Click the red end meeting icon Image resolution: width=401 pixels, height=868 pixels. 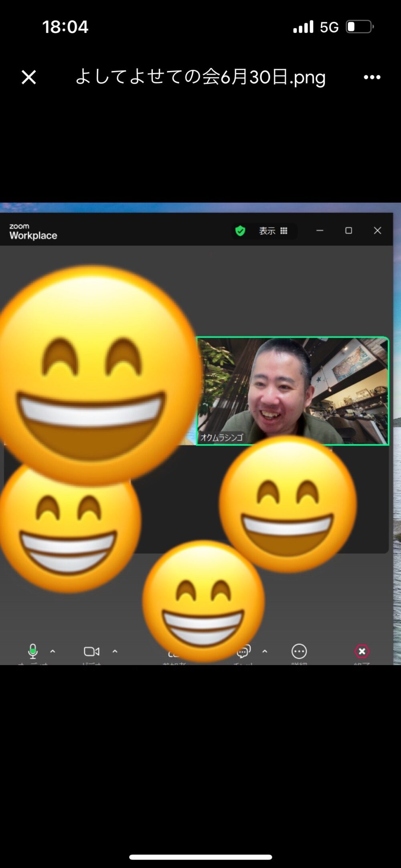(362, 651)
